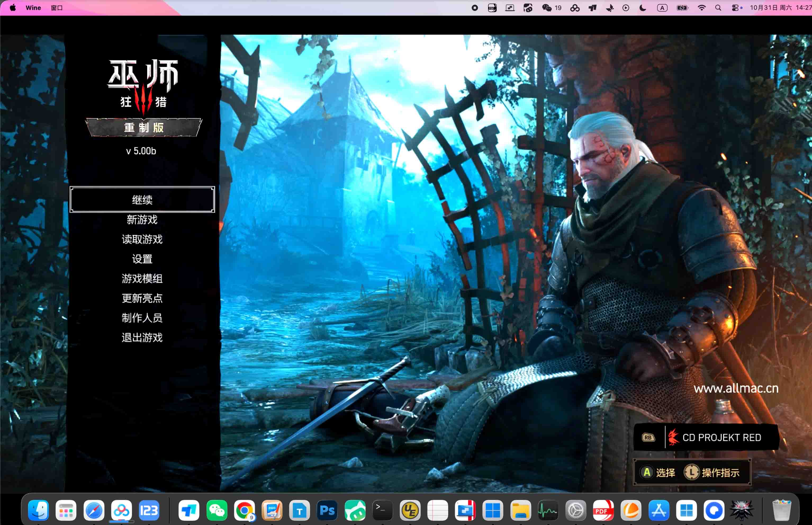This screenshot has height=525, width=812.
Task: View 更新亮点 update highlights
Action: 142,298
